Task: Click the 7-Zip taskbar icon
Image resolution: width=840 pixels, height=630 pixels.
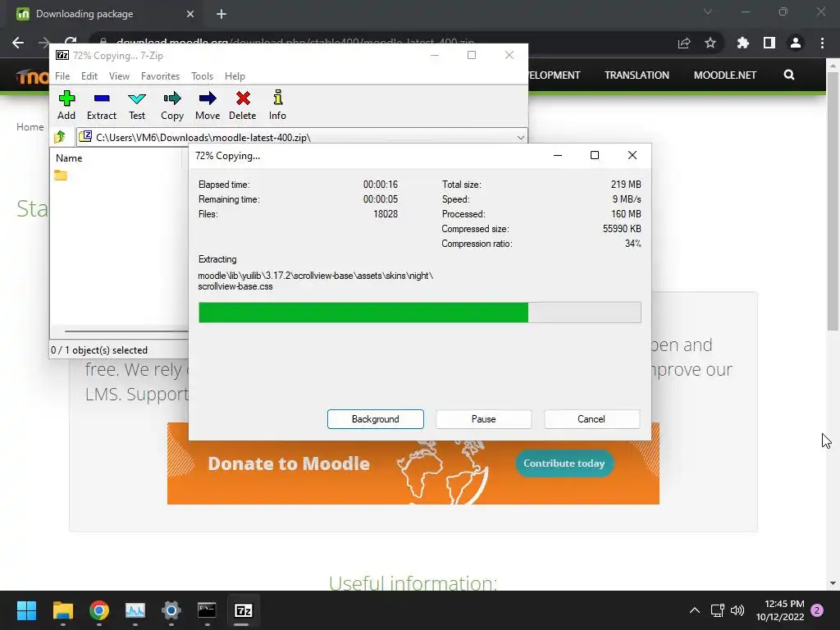Action: [x=243, y=610]
